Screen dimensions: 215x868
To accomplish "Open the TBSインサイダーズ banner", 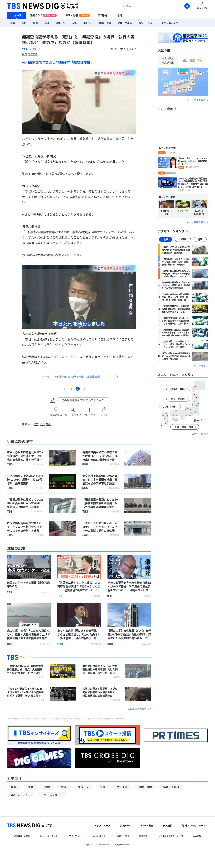I will pos(39,735).
